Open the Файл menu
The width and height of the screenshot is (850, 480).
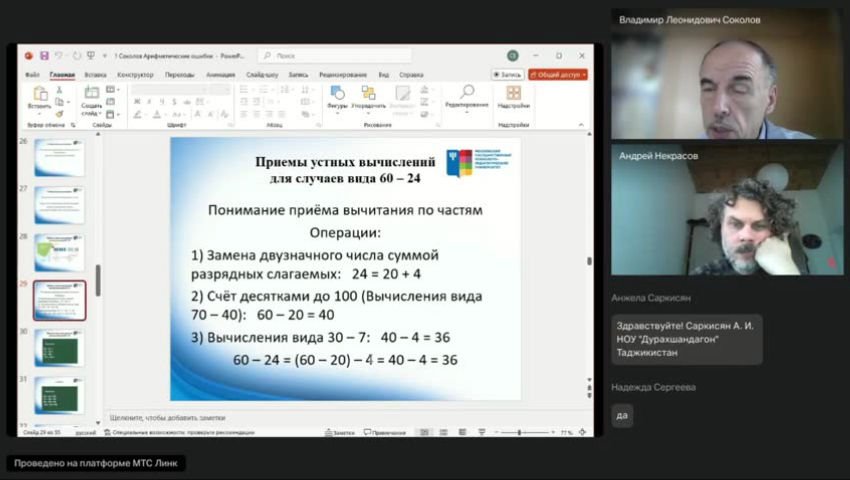pos(33,75)
